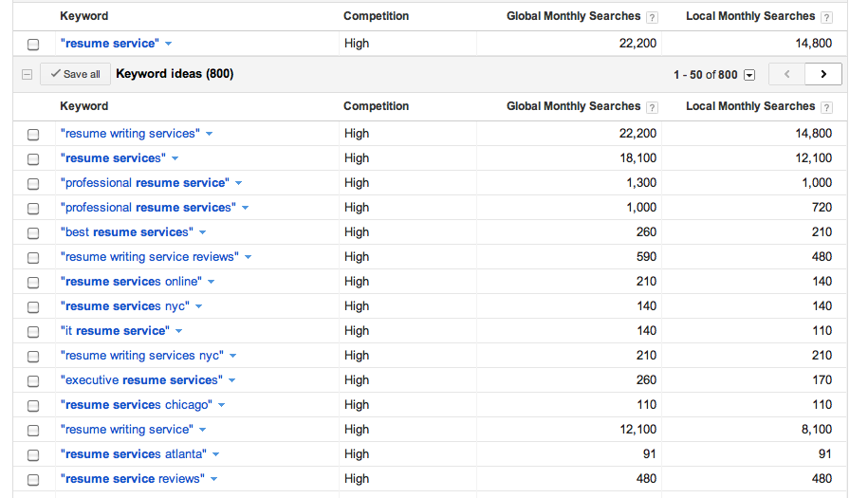Go to next page of keyword ideas
Viewport: 868px width, 498px height.
coord(822,74)
